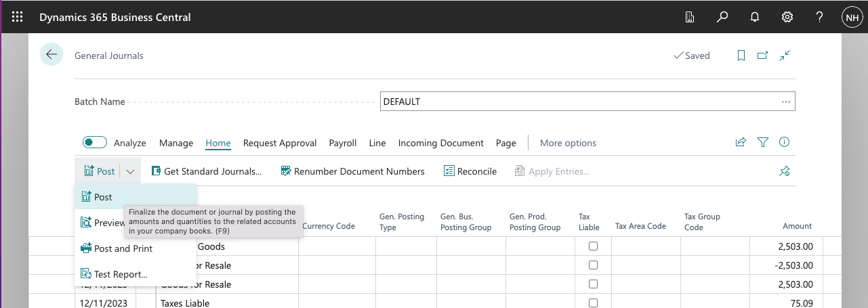Select Post and Print menu entry
Viewport: 868px width, 308px height.
pyautogui.click(x=123, y=248)
